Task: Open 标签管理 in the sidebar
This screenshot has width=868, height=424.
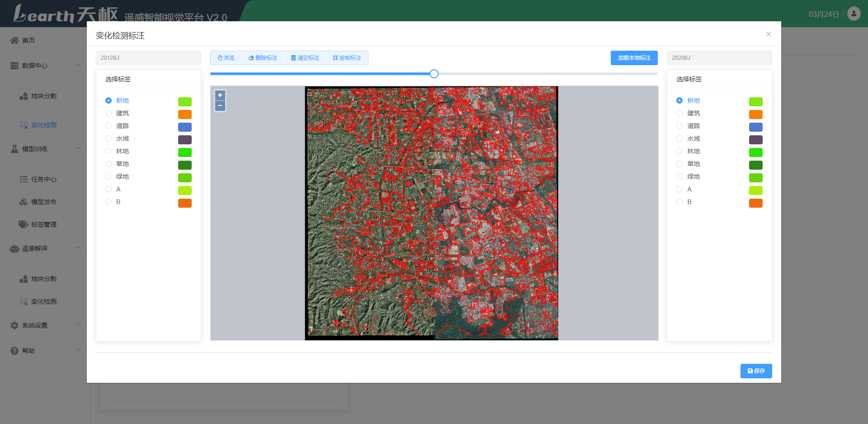Action: (43, 224)
